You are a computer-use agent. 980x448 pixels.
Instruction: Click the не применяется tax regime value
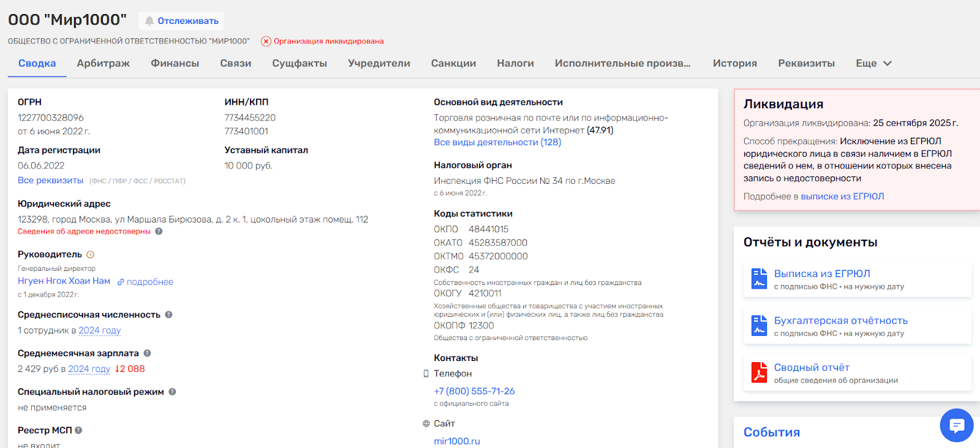coord(52,408)
